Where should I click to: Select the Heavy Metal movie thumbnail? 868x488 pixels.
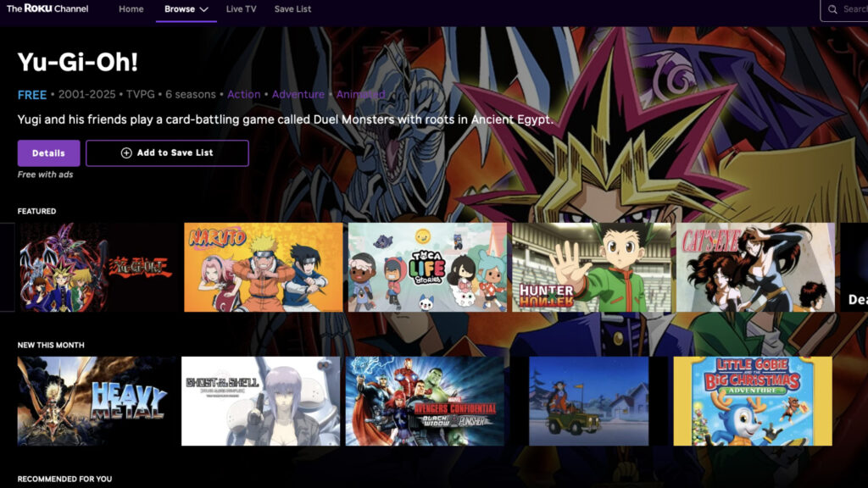[97, 401]
